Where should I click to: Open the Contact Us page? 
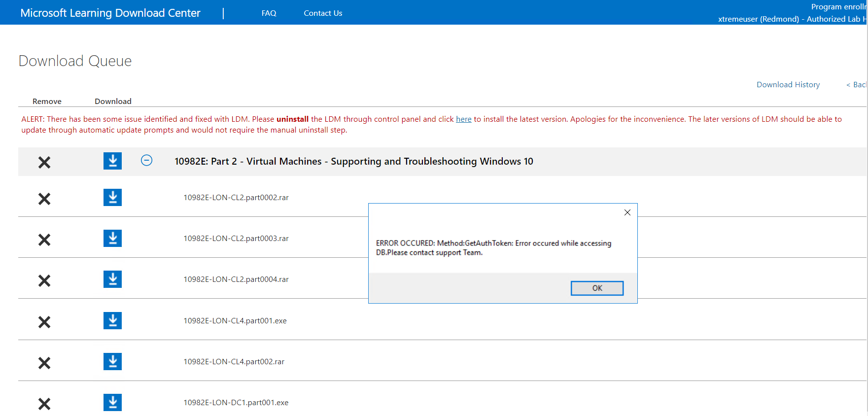click(323, 13)
